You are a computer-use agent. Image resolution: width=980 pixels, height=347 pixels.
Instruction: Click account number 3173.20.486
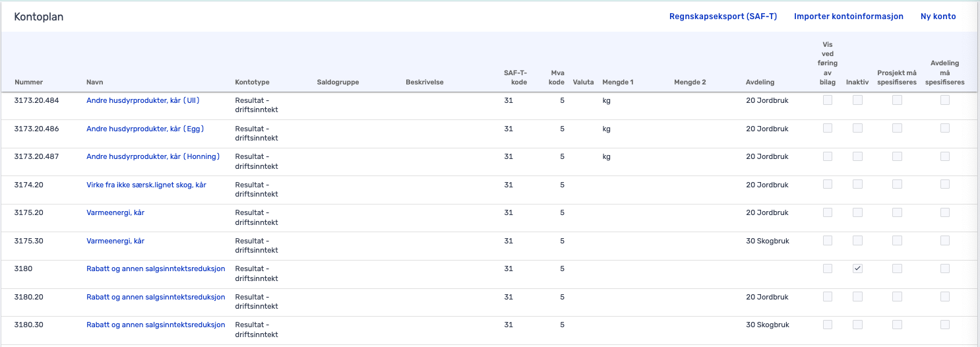[37, 129]
